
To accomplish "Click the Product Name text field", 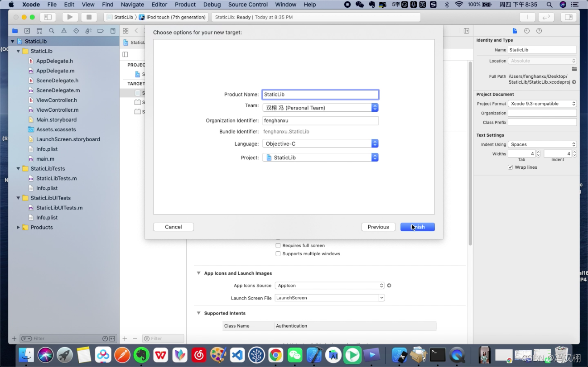I will tap(320, 95).
